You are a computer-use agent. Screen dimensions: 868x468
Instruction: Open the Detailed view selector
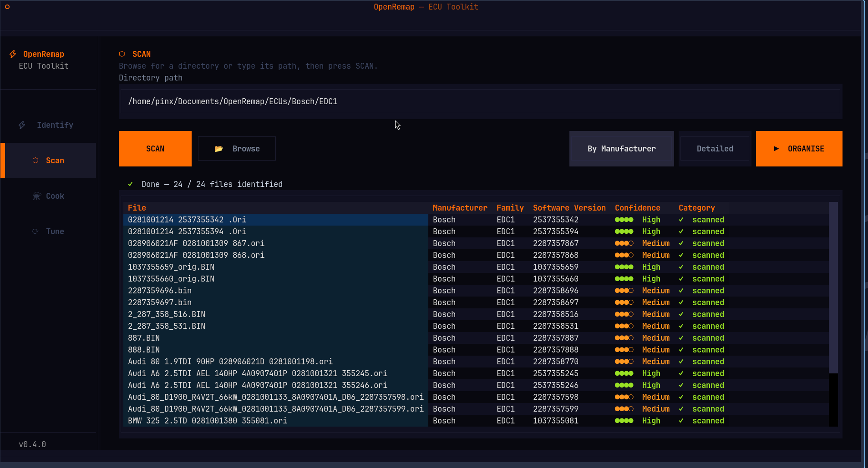click(714, 148)
